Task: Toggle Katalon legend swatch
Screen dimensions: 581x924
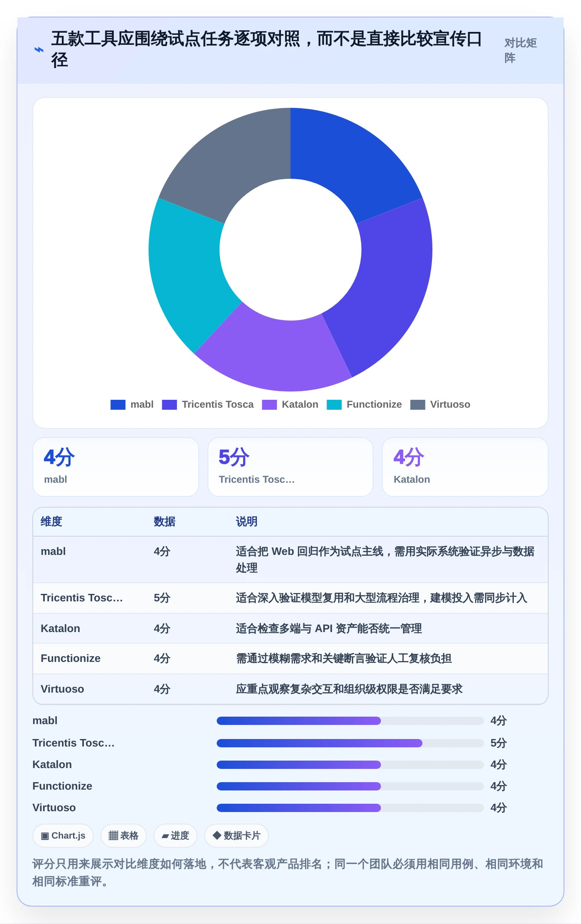Action: pos(269,404)
